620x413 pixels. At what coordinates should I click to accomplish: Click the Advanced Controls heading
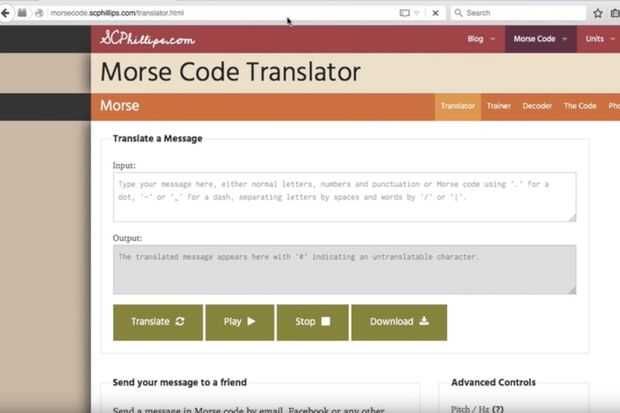tap(493, 382)
